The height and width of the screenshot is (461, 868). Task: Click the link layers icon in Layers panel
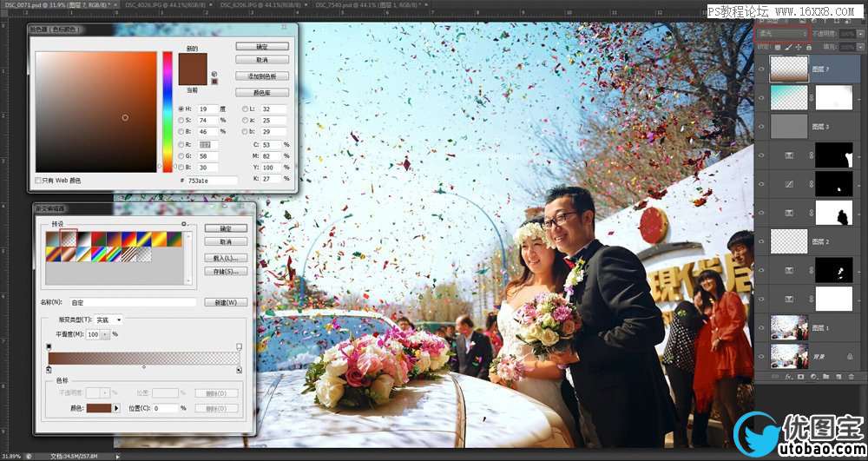click(774, 376)
